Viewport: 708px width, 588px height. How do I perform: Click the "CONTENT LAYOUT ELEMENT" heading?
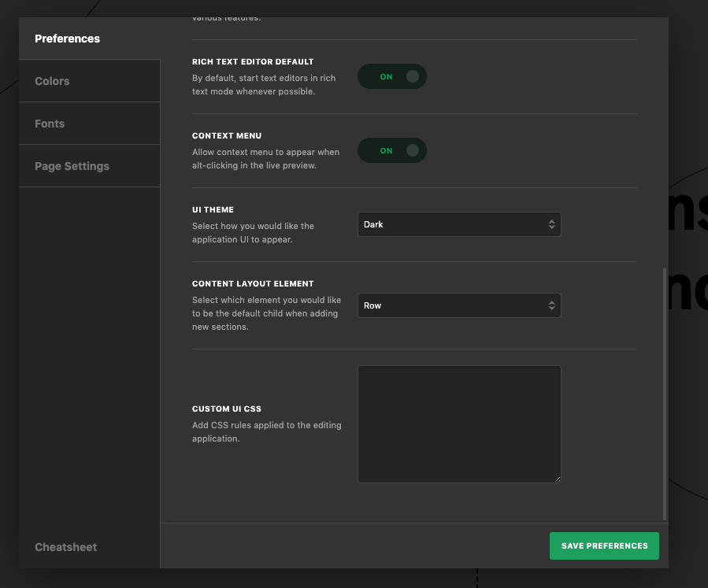point(253,284)
